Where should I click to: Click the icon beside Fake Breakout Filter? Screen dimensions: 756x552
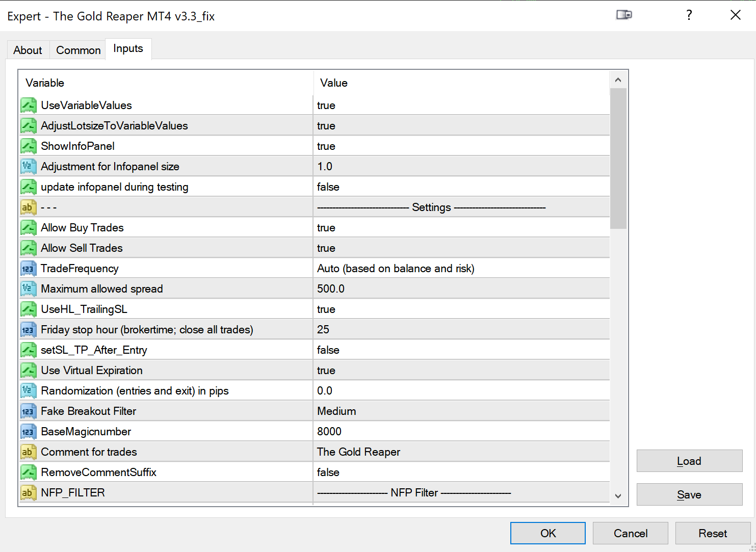point(28,411)
